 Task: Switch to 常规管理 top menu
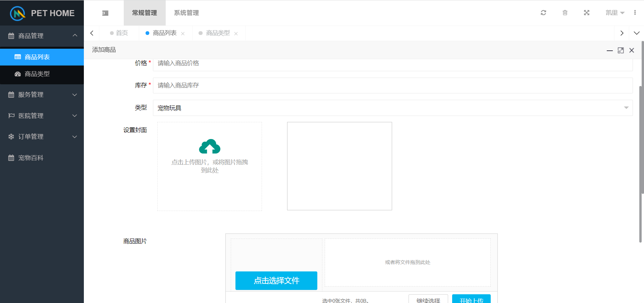pos(145,13)
